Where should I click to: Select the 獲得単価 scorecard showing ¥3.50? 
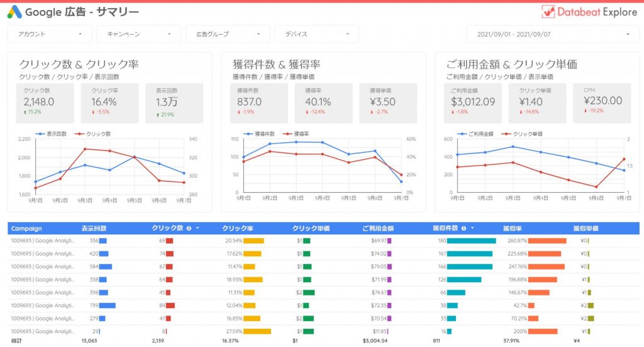point(388,103)
